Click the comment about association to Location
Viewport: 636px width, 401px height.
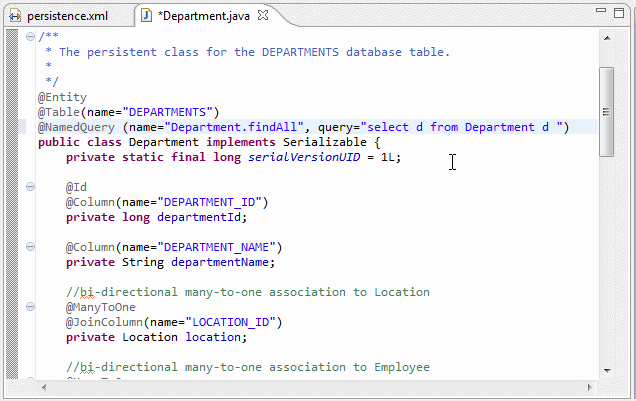pyautogui.click(x=247, y=292)
